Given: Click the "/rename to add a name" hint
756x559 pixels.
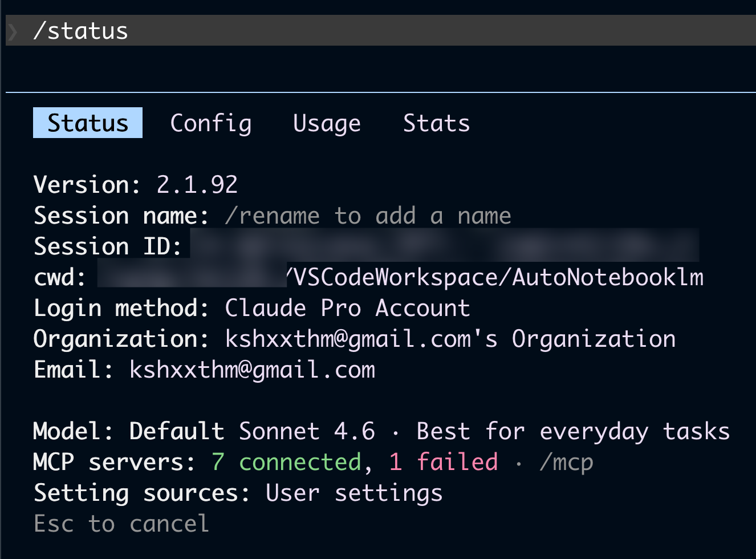Looking at the screenshot, I should pos(368,216).
